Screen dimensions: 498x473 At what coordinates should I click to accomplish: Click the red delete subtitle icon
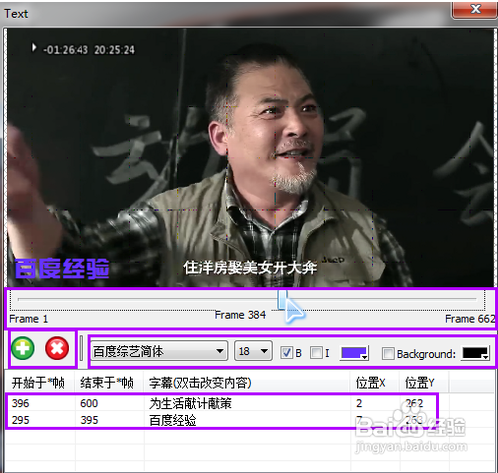pos(57,348)
